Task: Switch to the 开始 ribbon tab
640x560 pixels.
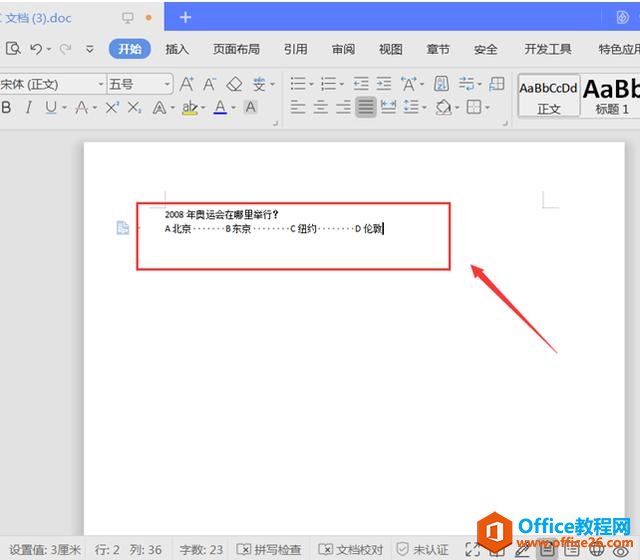Action: pyautogui.click(x=130, y=49)
